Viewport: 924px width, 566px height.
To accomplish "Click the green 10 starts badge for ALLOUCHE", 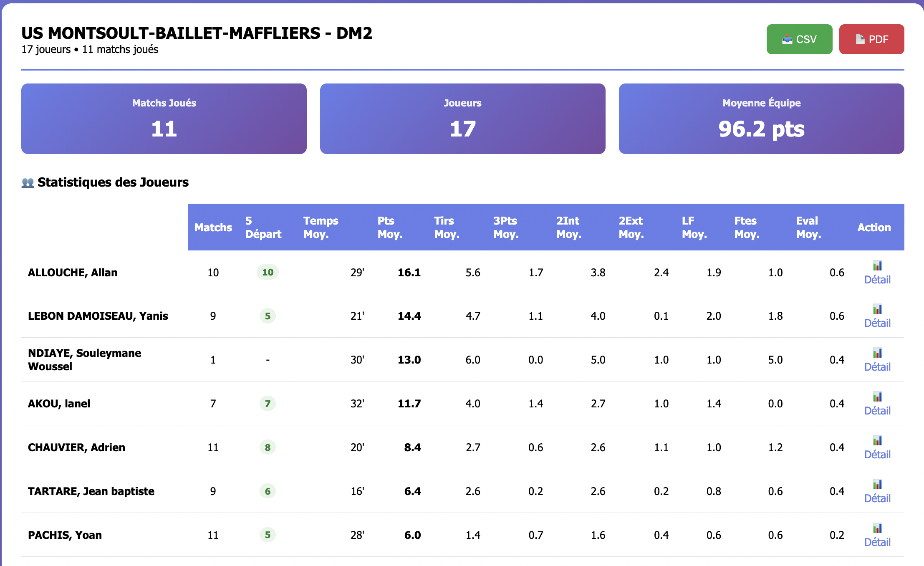I will [268, 272].
